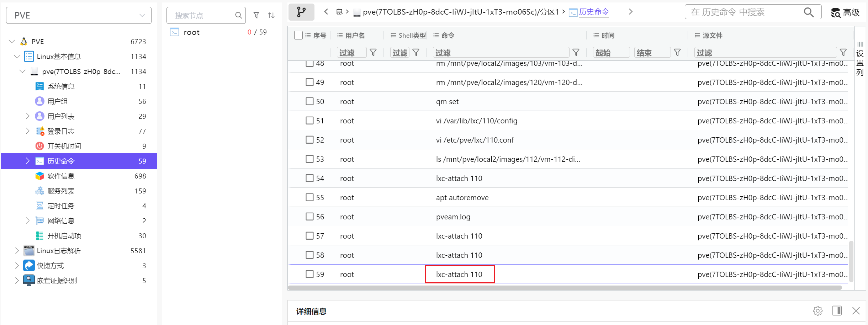Image resolution: width=868 pixels, height=325 pixels.
Task: Toggle the detail panel layout icon
Action: (837, 311)
